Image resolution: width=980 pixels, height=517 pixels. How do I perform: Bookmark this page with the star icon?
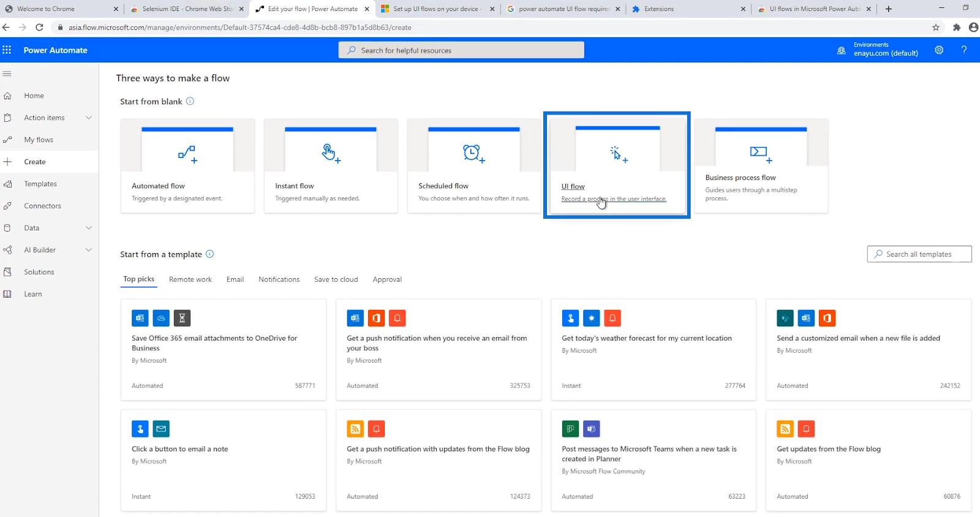[x=936, y=27]
